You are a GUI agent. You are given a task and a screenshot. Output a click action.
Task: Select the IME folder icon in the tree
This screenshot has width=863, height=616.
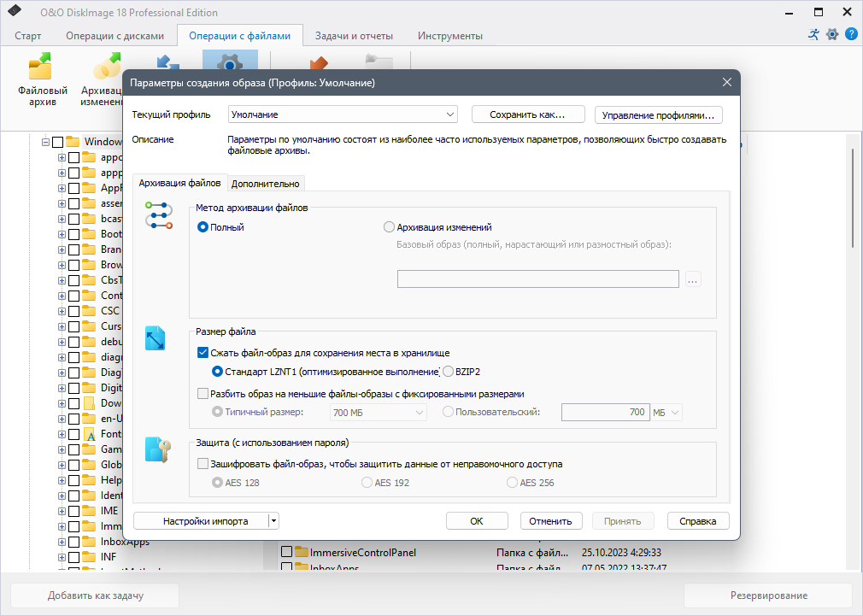[x=89, y=511]
